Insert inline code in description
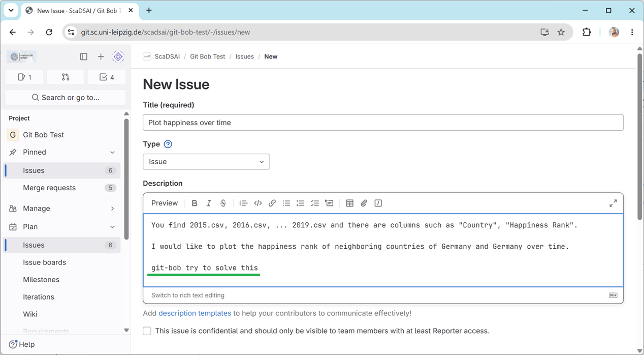Image resolution: width=644 pixels, height=355 pixels. tap(258, 203)
